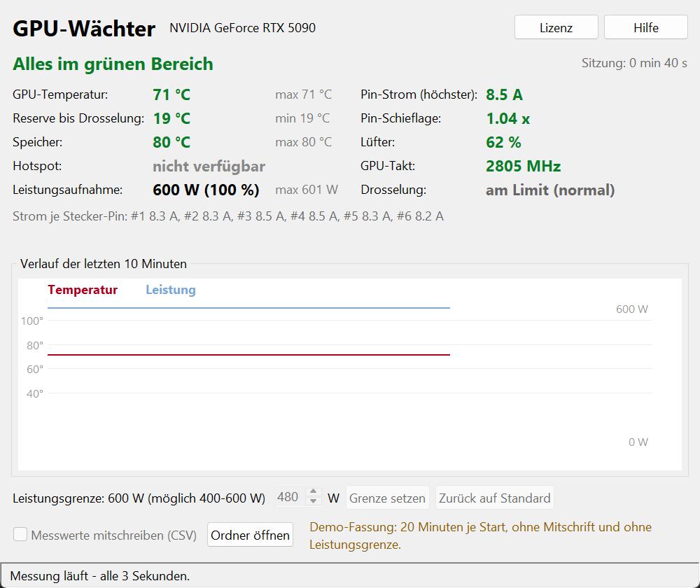700x588 pixels.
Task: Click the Temperatur chart legend label
Action: [x=83, y=290]
